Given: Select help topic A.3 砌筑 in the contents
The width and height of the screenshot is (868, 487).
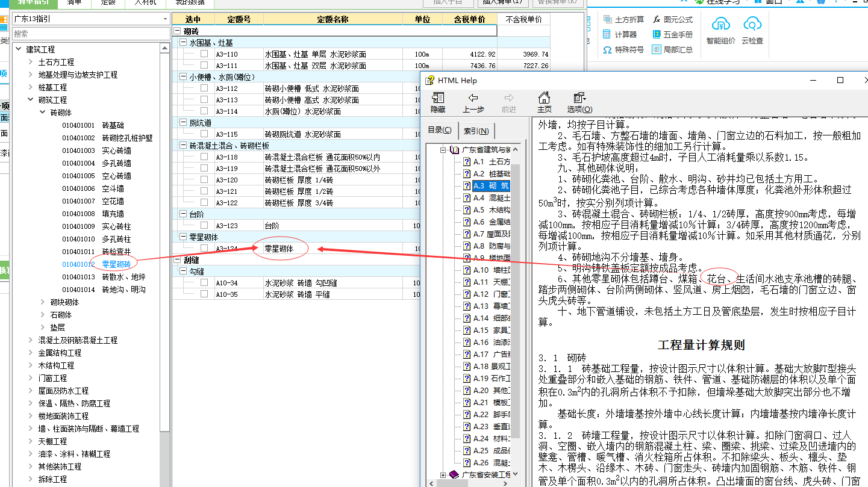Looking at the screenshot, I should (491, 186).
